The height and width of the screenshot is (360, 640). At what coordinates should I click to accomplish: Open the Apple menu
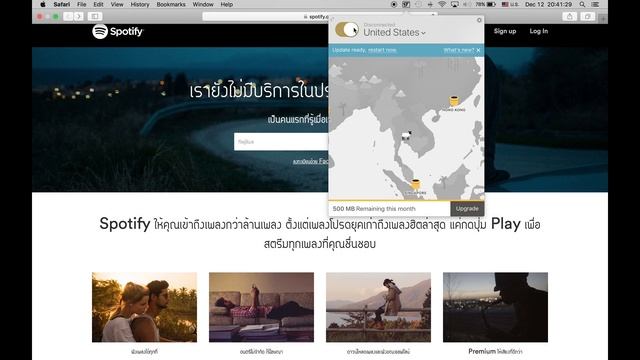click(x=43, y=4)
